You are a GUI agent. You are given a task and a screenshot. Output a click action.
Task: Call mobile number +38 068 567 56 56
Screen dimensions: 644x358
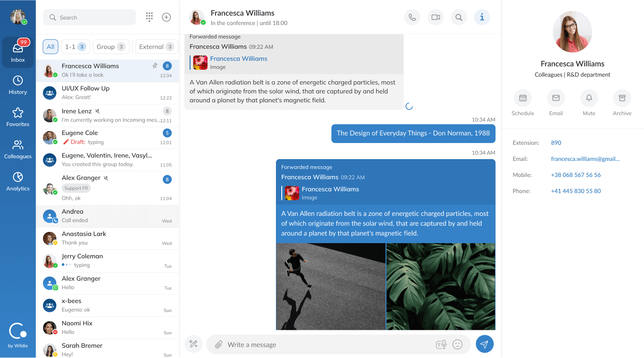[576, 175]
